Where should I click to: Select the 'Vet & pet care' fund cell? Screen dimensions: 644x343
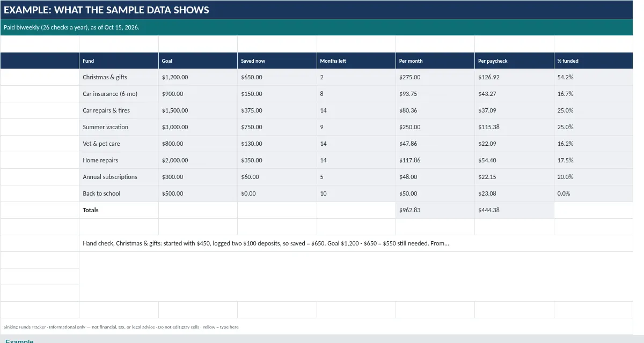[119, 144]
